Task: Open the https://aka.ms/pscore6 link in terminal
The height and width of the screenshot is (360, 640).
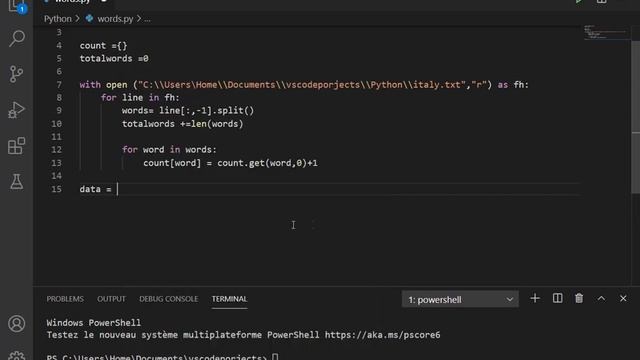Action: tap(382, 335)
